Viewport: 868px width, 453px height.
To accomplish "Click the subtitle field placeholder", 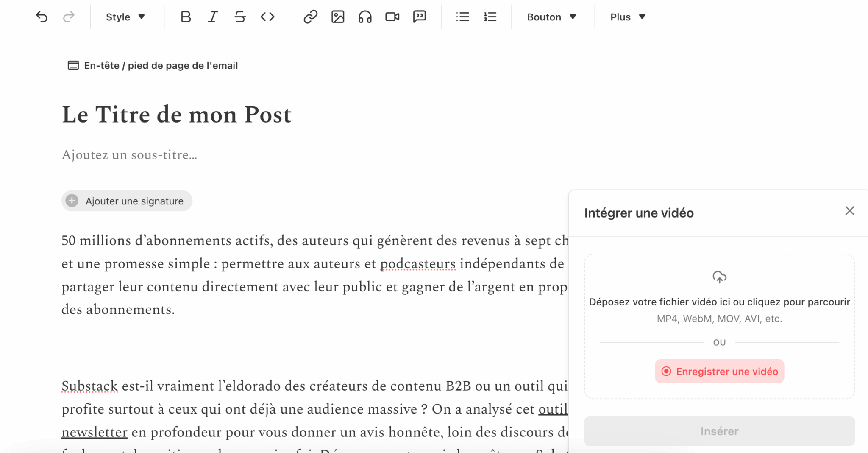I will coord(129,155).
